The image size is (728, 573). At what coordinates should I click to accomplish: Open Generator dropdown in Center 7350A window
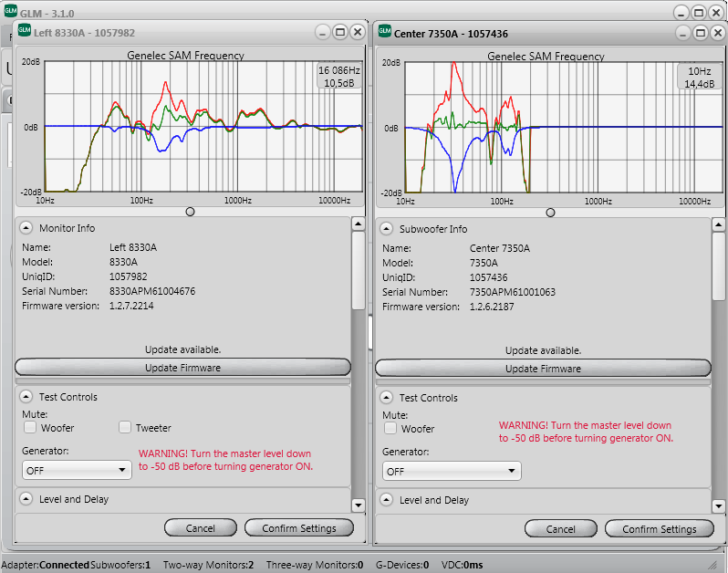[452, 472]
